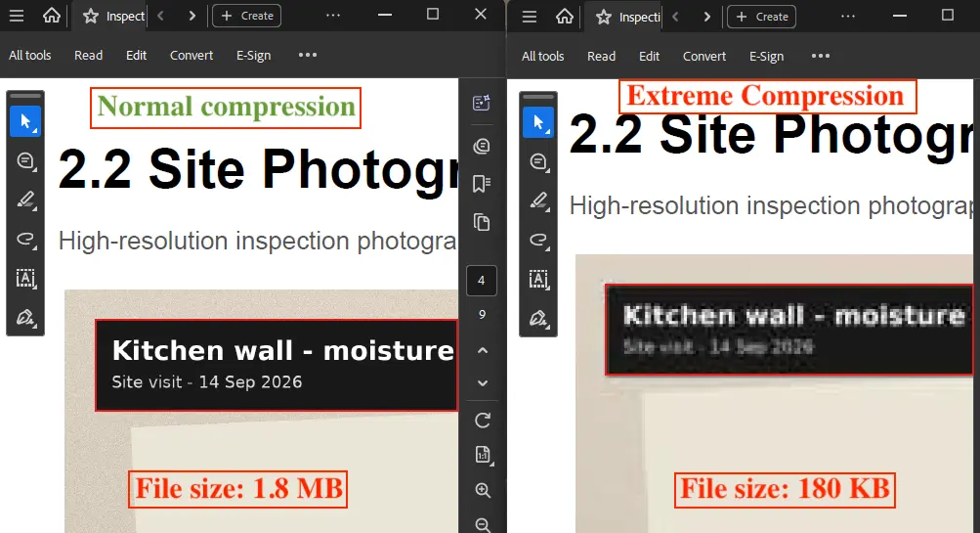Show more toolbar options in right window

coord(821,56)
